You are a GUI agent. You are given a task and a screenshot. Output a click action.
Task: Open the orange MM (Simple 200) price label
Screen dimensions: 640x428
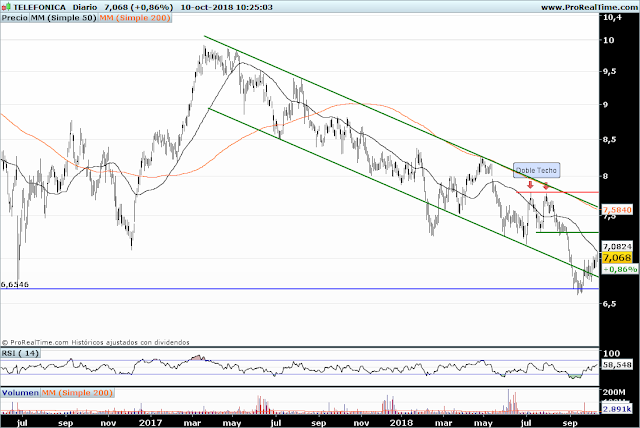coord(135,18)
